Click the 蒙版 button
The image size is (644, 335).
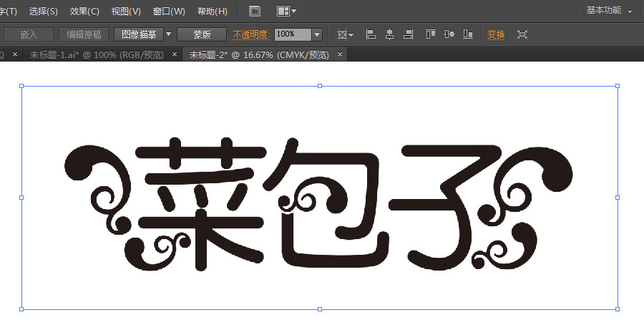pyautogui.click(x=202, y=34)
